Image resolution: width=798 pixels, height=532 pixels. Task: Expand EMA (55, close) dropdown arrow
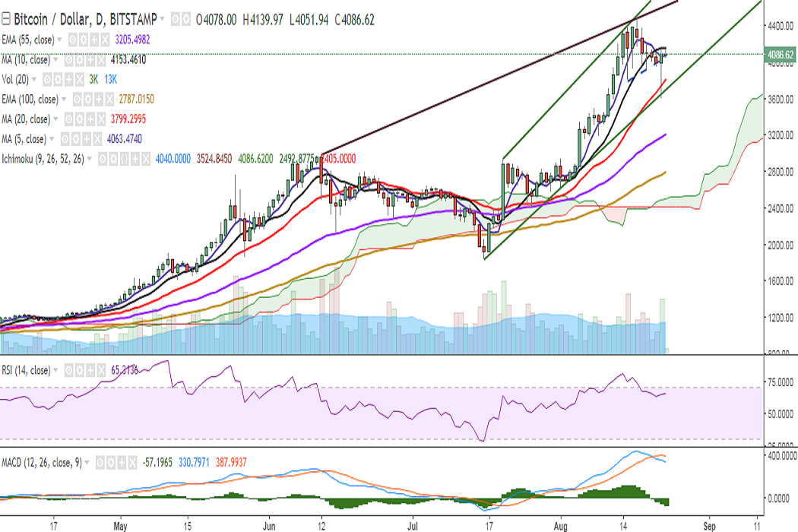tap(59, 40)
